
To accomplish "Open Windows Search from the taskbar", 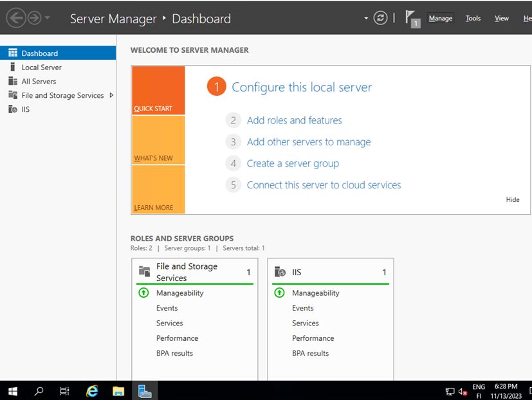I will tap(38, 390).
